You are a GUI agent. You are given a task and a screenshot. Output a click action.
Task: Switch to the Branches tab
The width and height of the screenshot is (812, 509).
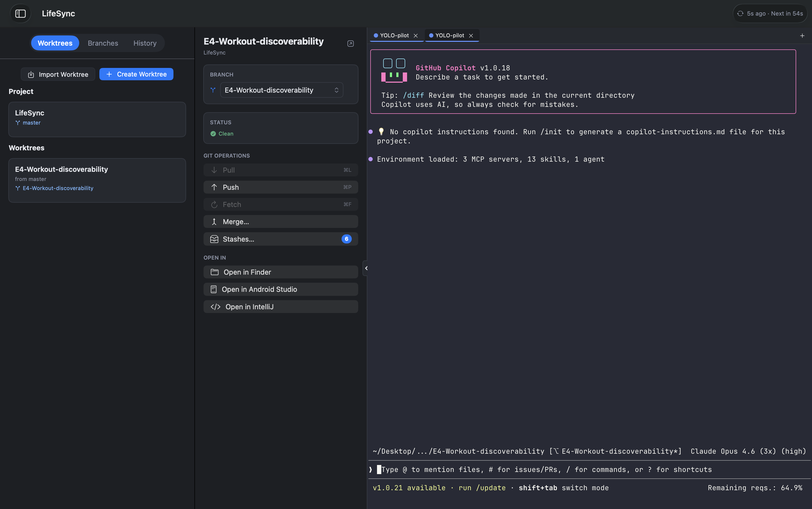(103, 43)
